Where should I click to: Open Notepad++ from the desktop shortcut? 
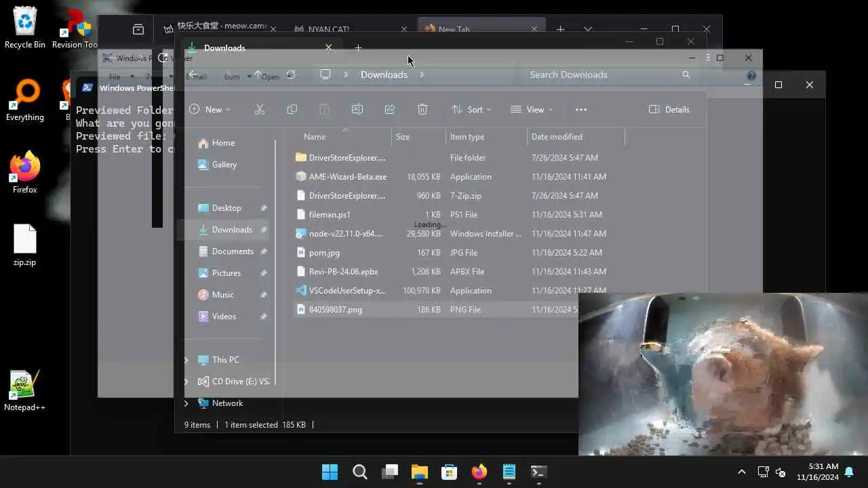[25, 391]
